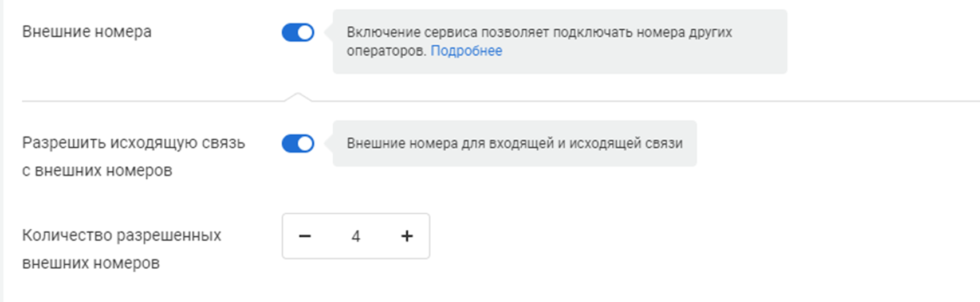Click pointer arrow of Включение сервиса hint
Image resolution: width=980 pixels, height=302 pixels.
coord(328,33)
